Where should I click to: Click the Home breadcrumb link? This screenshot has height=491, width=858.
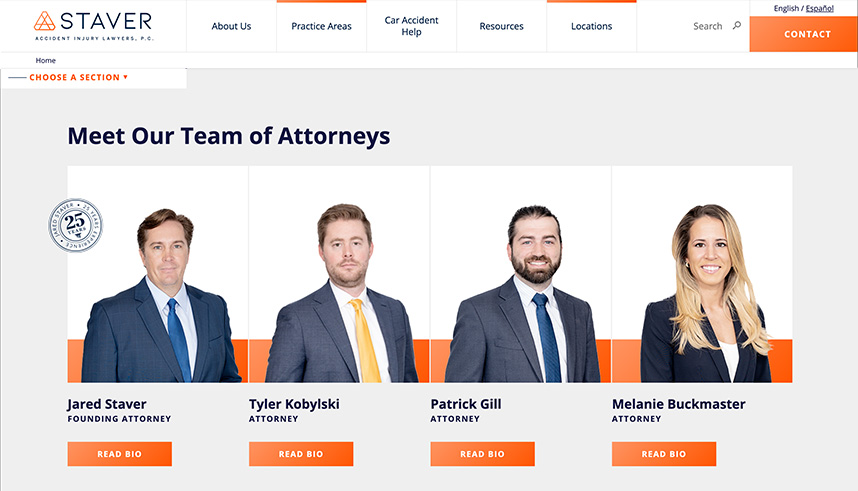click(x=45, y=60)
